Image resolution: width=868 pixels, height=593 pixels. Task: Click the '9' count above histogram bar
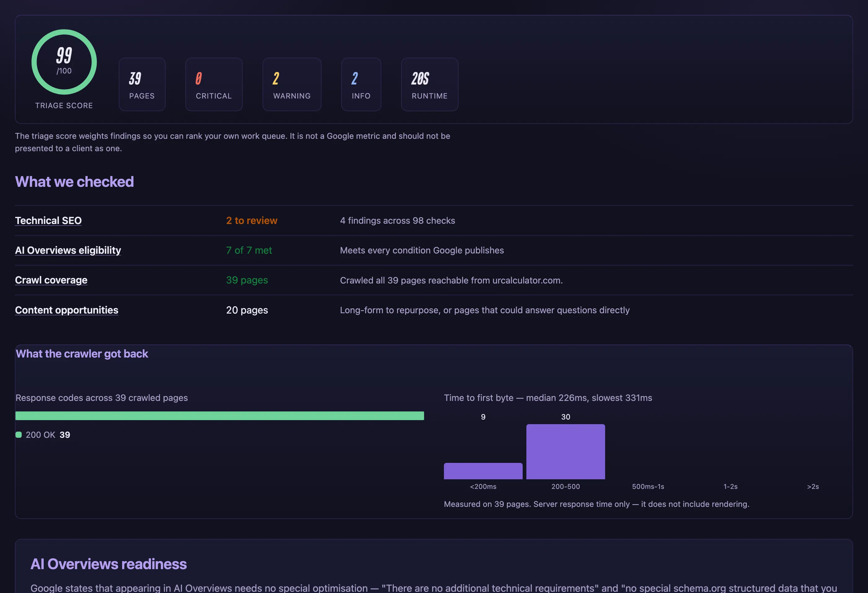coord(483,417)
